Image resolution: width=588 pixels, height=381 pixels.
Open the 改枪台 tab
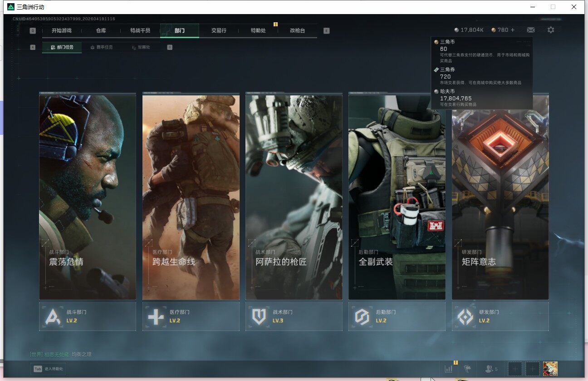tap(298, 30)
